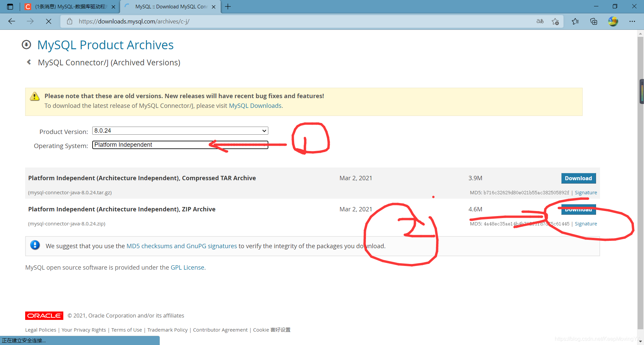Click the site lock icon
Screen dimensions: 644x345
coord(69,21)
